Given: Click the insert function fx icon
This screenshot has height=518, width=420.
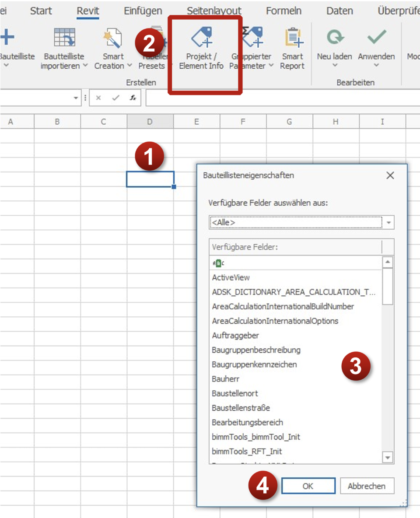Looking at the screenshot, I should [133, 98].
